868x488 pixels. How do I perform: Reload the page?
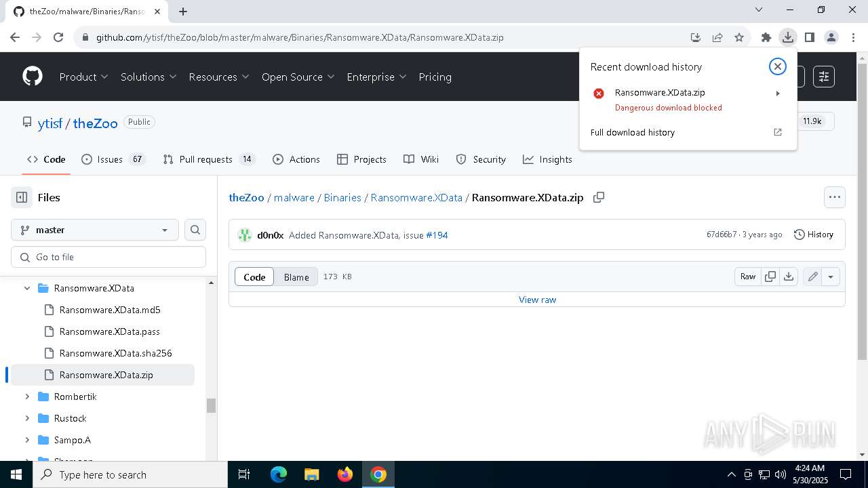click(x=58, y=37)
